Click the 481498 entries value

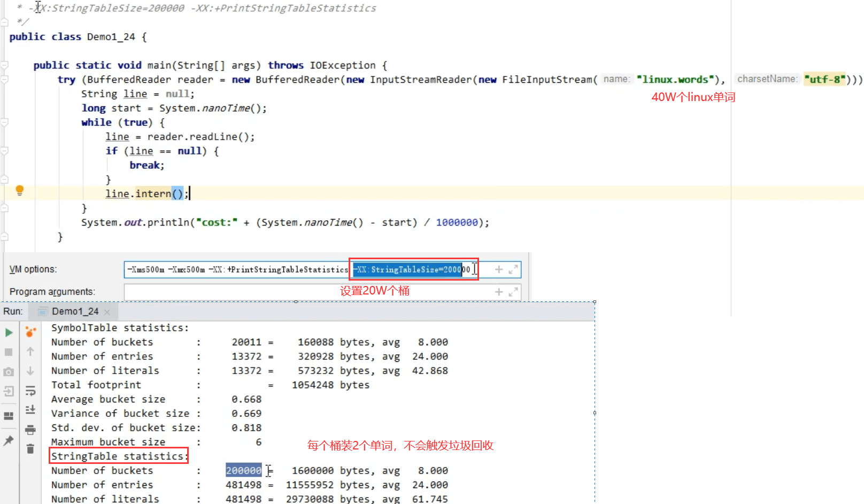click(x=244, y=485)
